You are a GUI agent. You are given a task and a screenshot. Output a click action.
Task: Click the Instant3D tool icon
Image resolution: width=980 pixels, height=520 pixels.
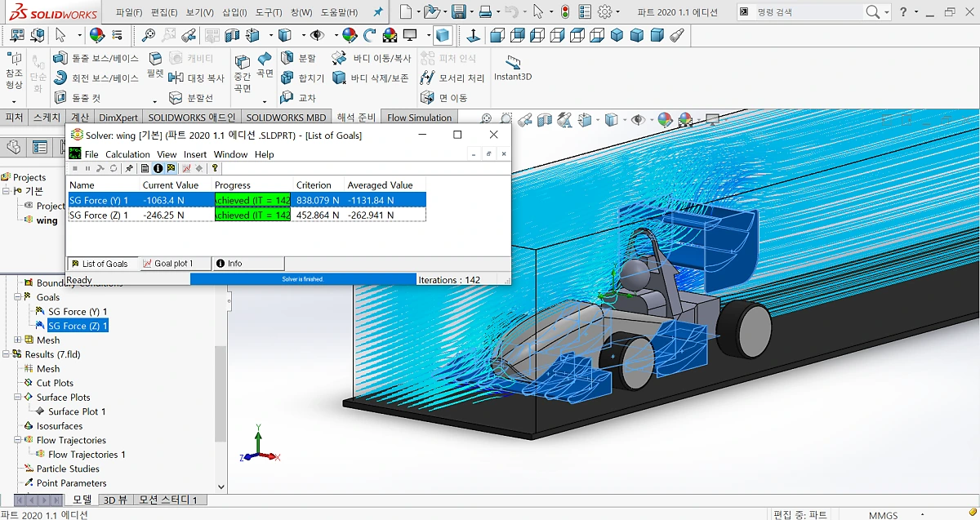(513, 64)
